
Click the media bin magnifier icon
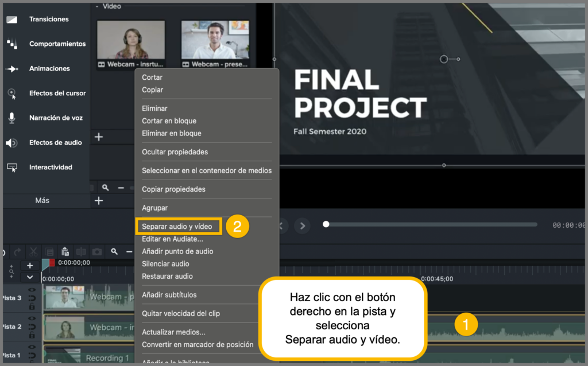pos(106,188)
